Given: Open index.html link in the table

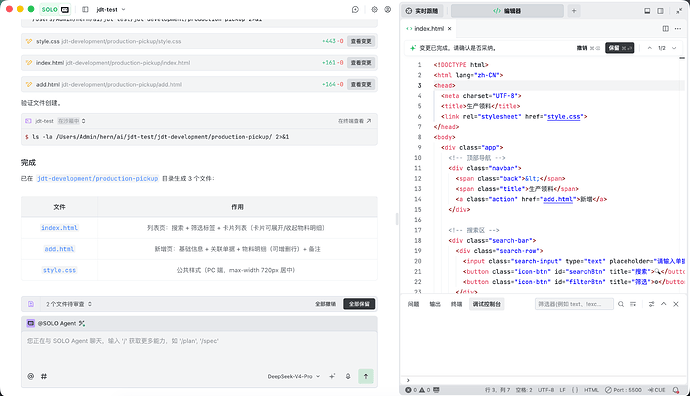Looking at the screenshot, I should click(x=59, y=228).
